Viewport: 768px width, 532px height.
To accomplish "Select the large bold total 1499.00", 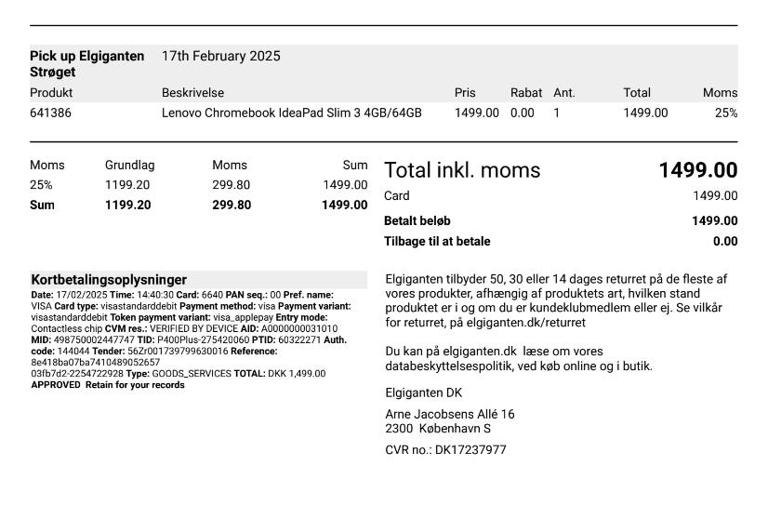I will [698, 170].
